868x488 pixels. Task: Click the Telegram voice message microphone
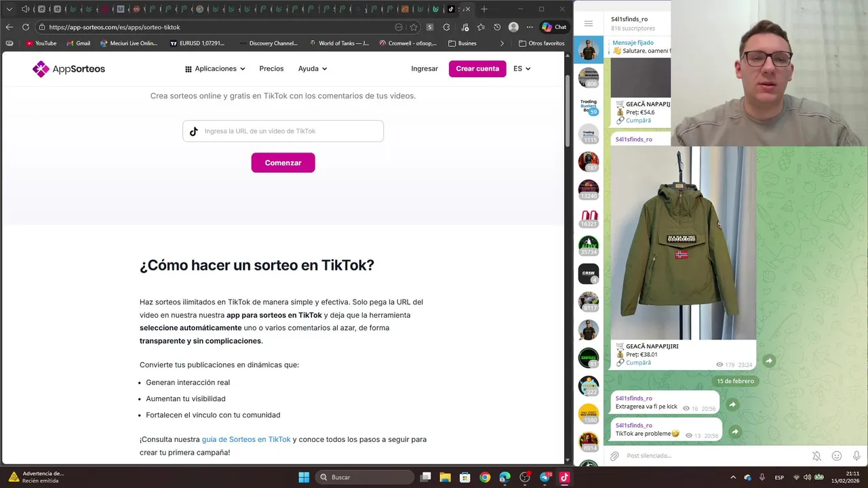pos(856,456)
